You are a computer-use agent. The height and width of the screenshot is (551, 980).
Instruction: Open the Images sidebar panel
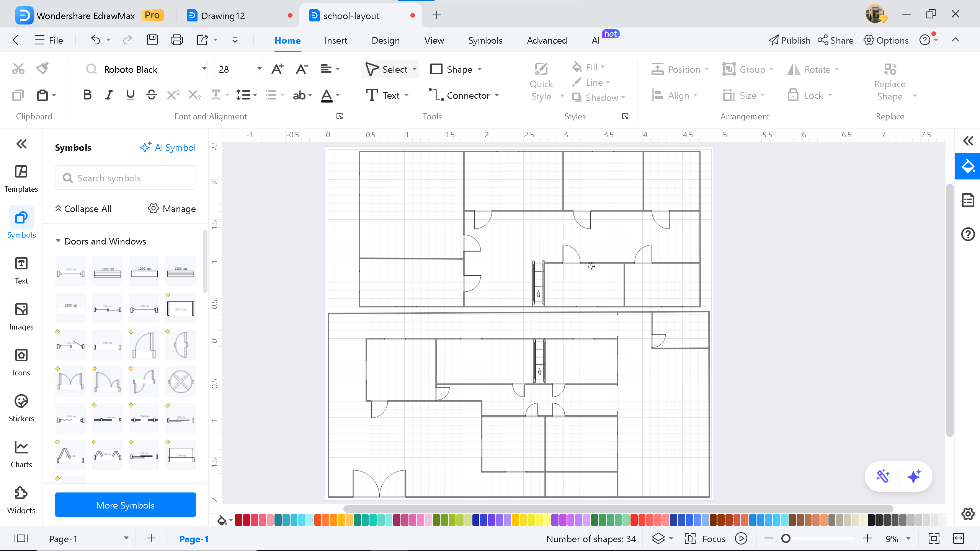pos(21,316)
